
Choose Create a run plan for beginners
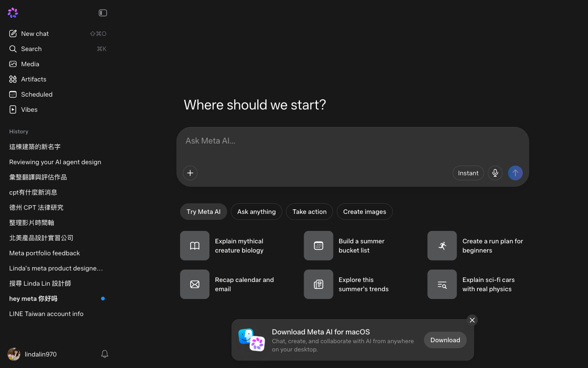pos(493,246)
